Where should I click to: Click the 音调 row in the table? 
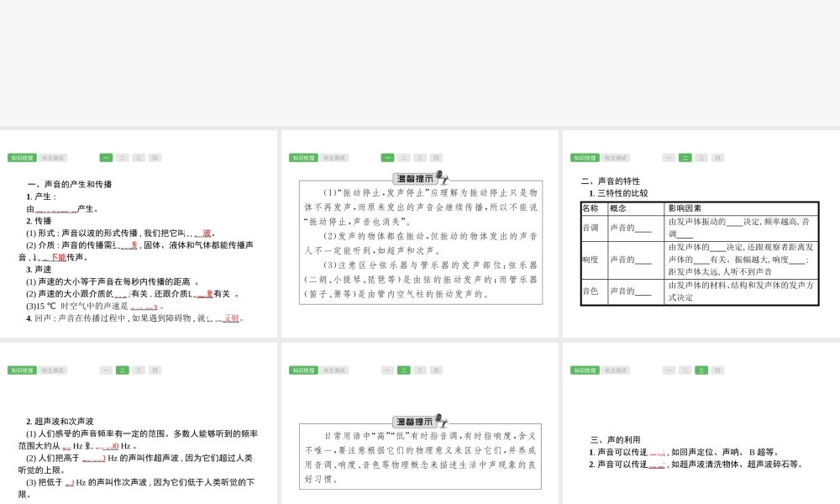click(699, 227)
